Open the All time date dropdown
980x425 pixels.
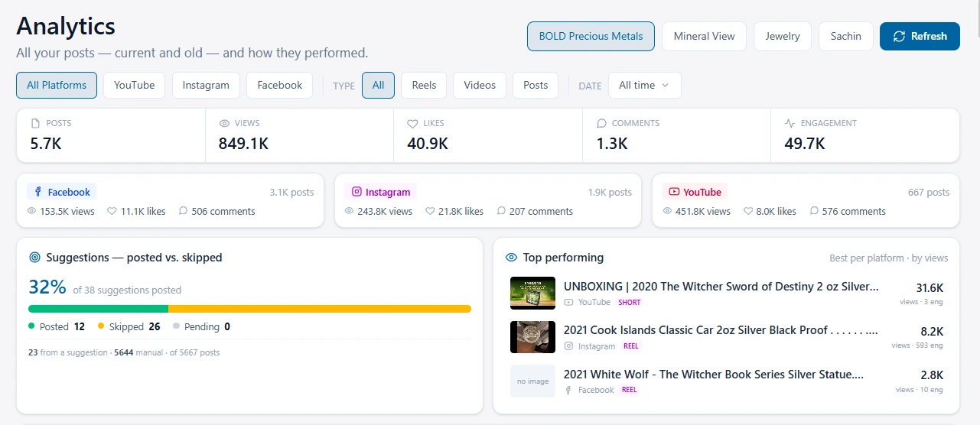tap(644, 85)
